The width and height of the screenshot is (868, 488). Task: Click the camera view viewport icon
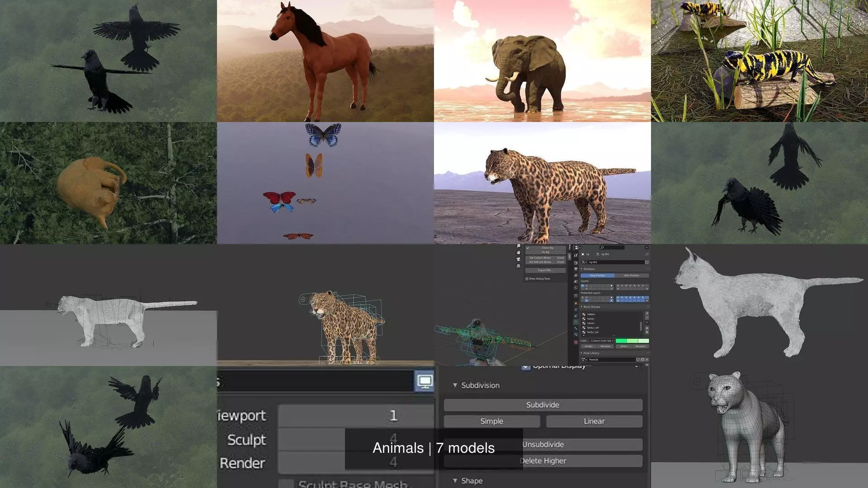click(519, 259)
